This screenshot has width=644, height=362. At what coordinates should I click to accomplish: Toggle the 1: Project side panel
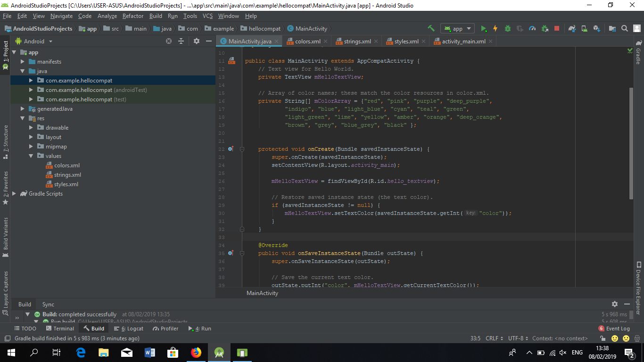[x=5, y=55]
